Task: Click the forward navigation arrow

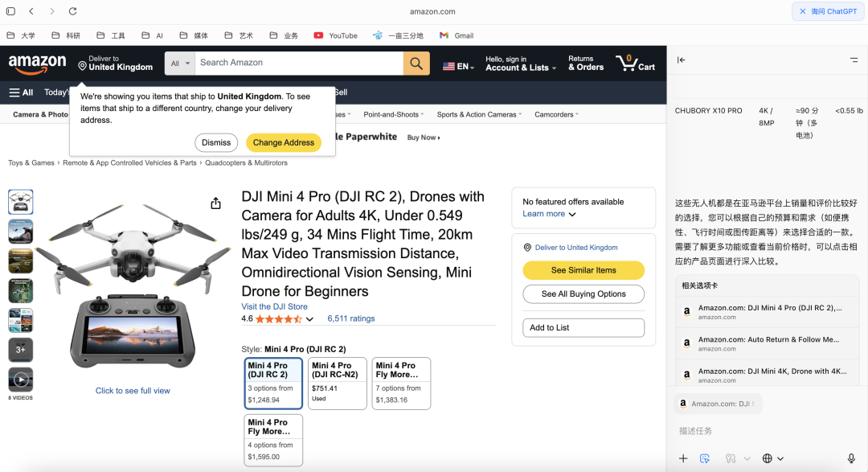Action: pyautogui.click(x=52, y=11)
